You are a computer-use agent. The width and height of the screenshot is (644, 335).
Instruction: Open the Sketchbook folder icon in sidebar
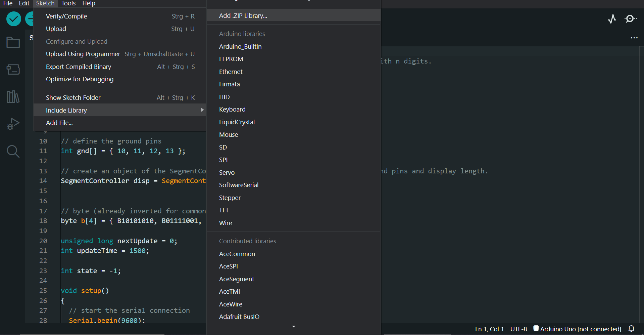click(x=13, y=42)
